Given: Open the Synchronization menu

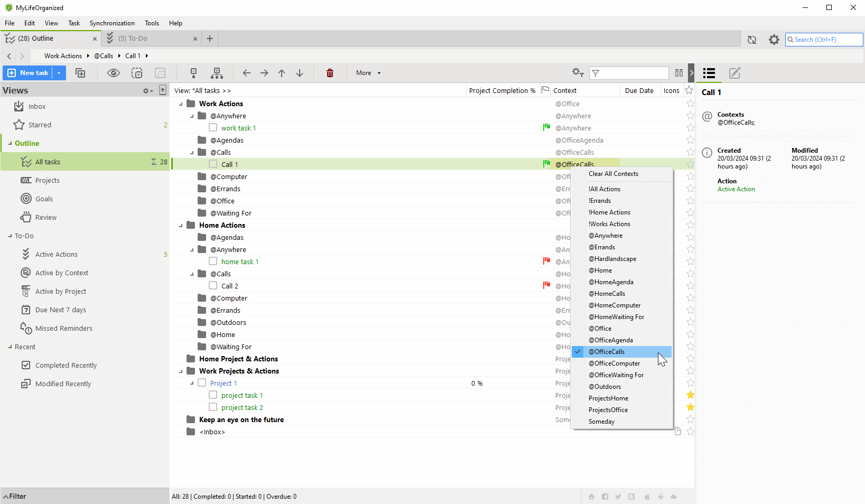Looking at the screenshot, I should click(x=112, y=23).
